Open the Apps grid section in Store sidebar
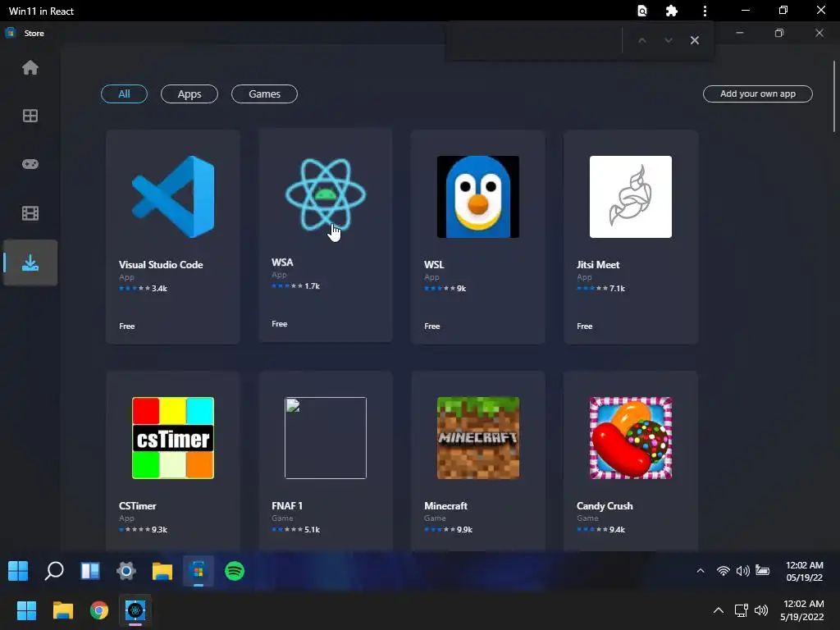Viewport: 840px width, 630px height. 30,116
